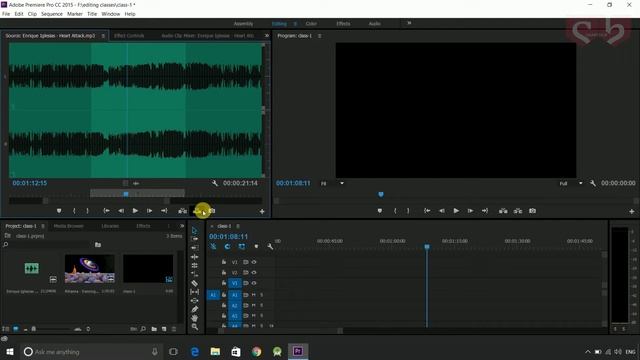Select the Razor tool
Viewport: 640px width, 360px height.
(x=194, y=283)
